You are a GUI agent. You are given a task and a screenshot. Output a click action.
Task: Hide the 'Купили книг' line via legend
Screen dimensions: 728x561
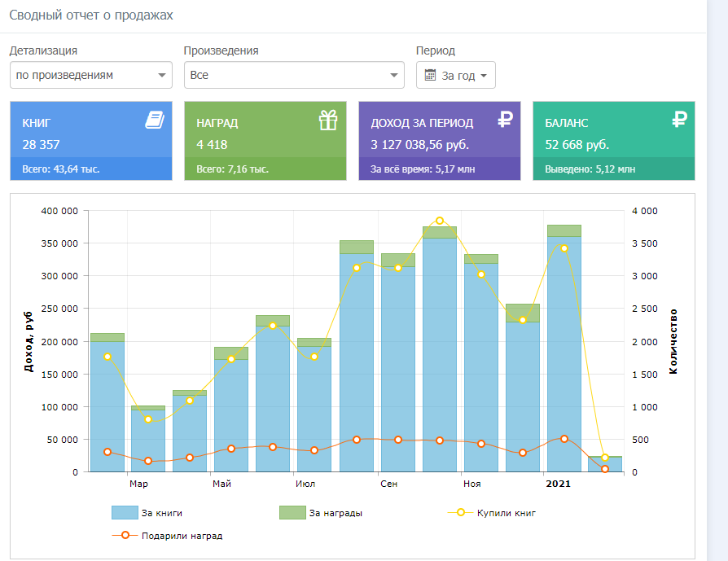coord(506,513)
